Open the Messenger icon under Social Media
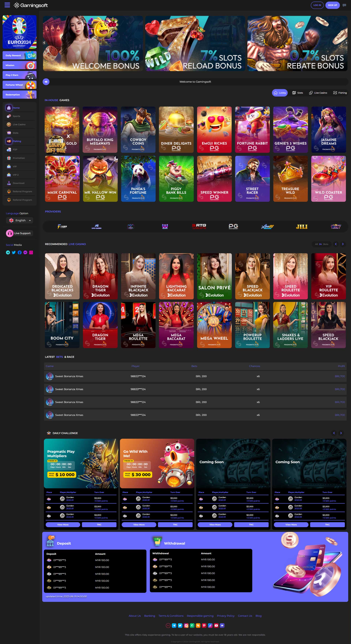351x644 pixels. tap(25, 252)
